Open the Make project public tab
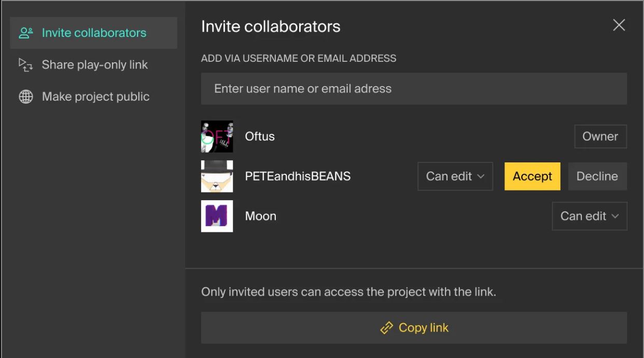The image size is (644, 358). [95, 97]
